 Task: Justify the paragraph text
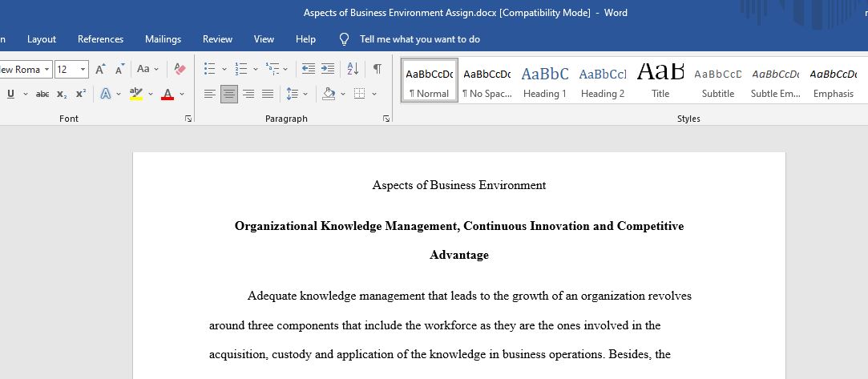268,94
